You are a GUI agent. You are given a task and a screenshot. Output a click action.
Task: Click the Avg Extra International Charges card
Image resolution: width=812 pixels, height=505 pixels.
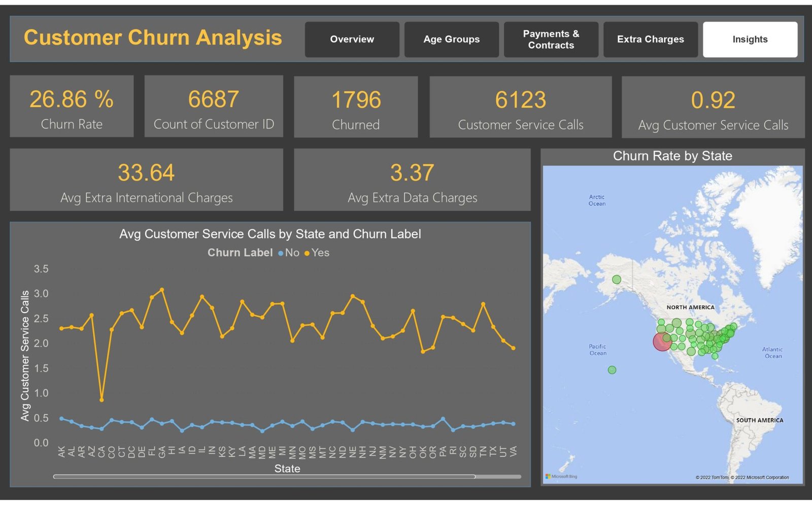tap(146, 180)
